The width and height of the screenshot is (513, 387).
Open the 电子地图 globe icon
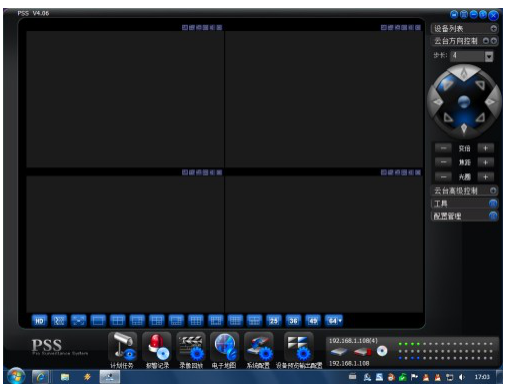(x=225, y=347)
